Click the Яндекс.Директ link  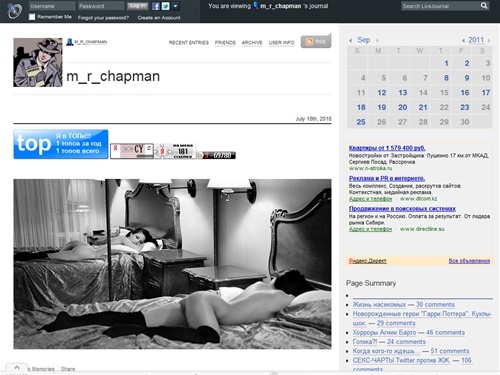(x=368, y=261)
